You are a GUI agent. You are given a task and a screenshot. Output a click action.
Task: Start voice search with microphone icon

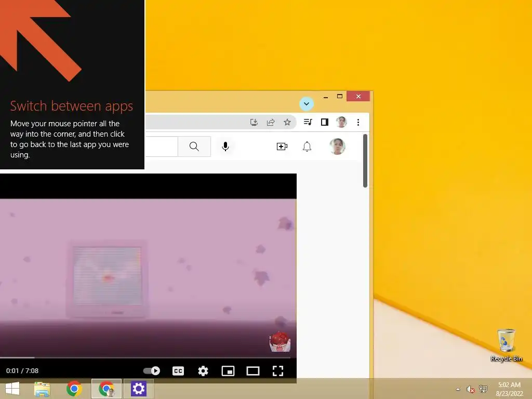225,146
